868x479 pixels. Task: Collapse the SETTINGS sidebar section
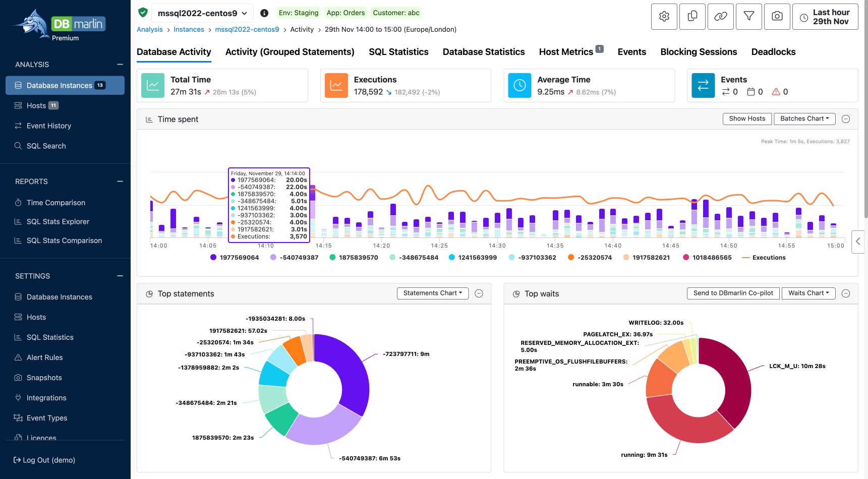(120, 276)
